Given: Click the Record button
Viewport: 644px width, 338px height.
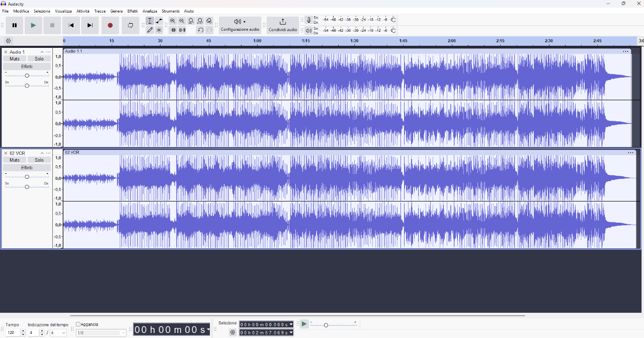Looking at the screenshot, I should 110,25.
